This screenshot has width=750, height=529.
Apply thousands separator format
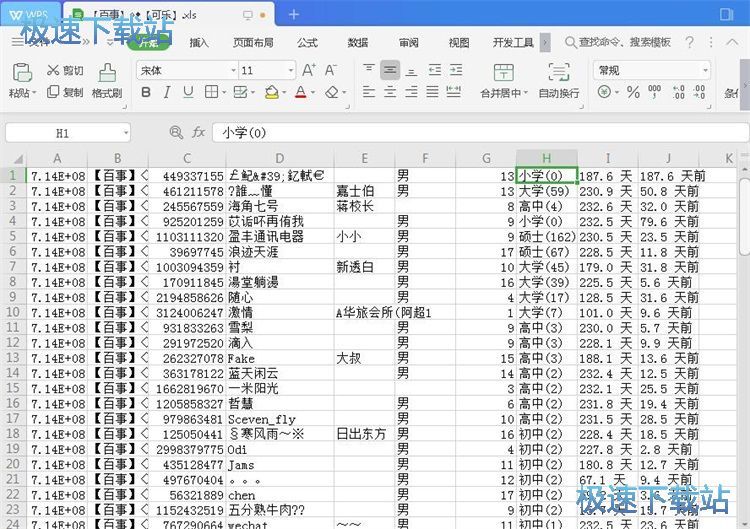tap(654, 91)
